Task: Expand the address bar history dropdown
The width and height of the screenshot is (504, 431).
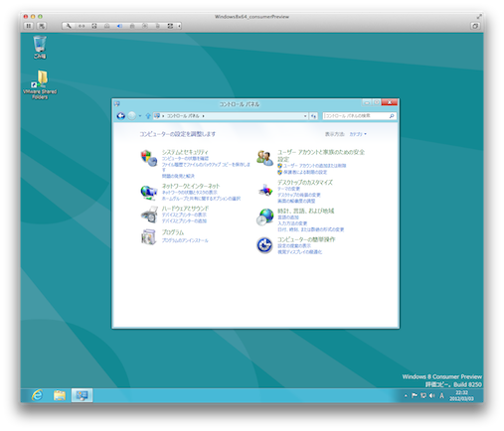Action: click(x=305, y=116)
